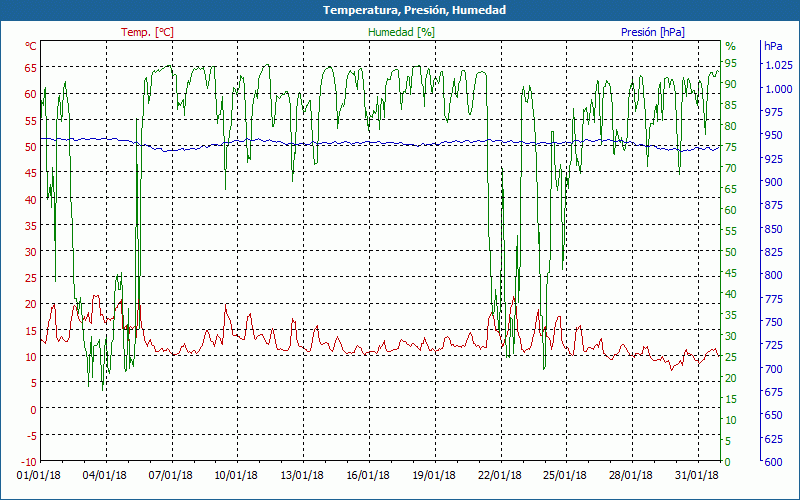
Task: Click date label "13/01/18" on the time axis
Action: pyautogui.click(x=302, y=476)
